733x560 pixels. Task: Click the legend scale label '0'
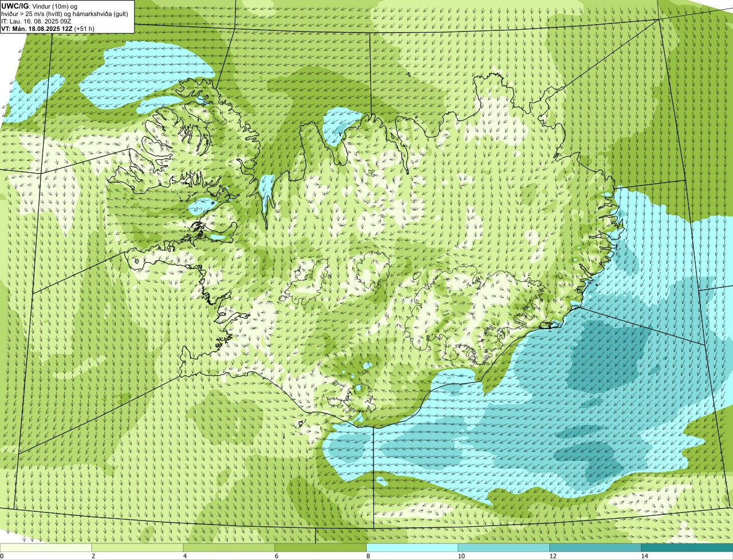pos(2,556)
